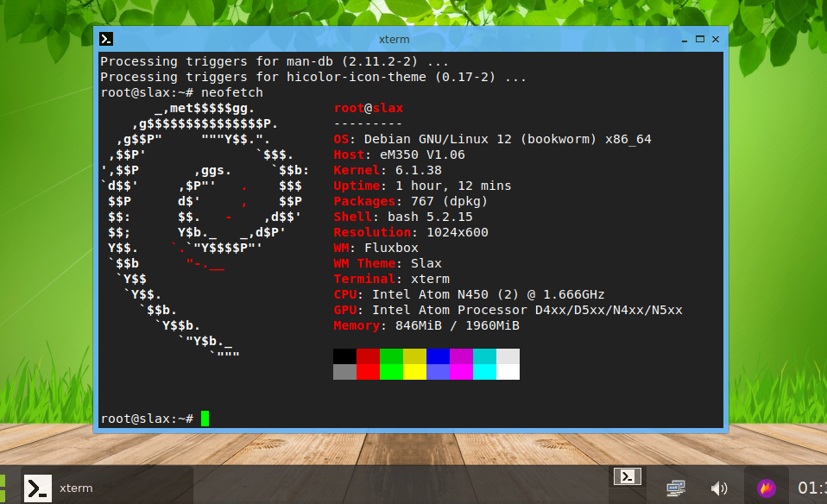Click the xterm window menu icon
The width and height of the screenshot is (827, 504).
106,39
